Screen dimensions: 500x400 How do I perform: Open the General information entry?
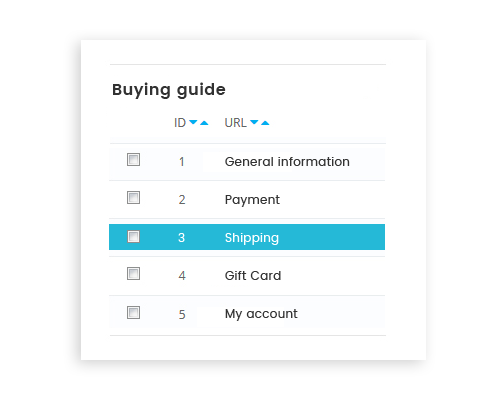tap(287, 162)
